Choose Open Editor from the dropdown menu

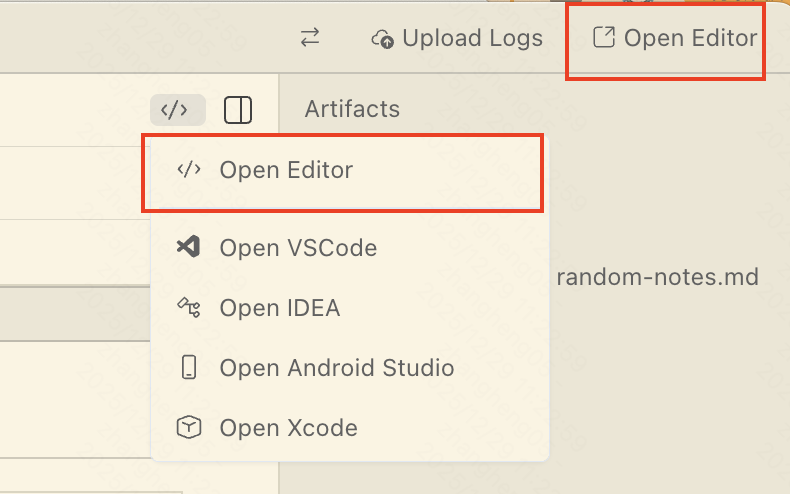286,170
